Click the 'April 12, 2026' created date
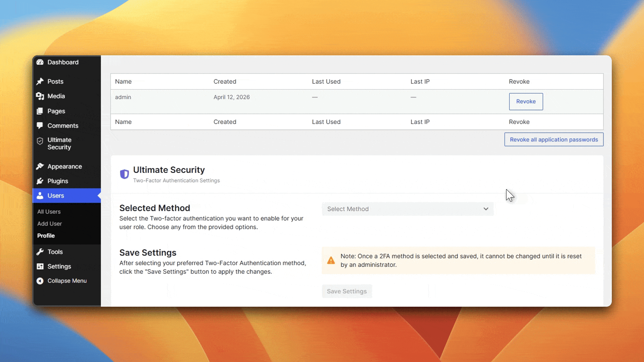 (232, 97)
